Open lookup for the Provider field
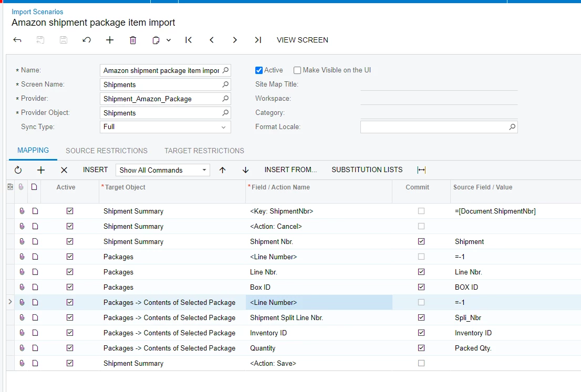 coord(225,99)
